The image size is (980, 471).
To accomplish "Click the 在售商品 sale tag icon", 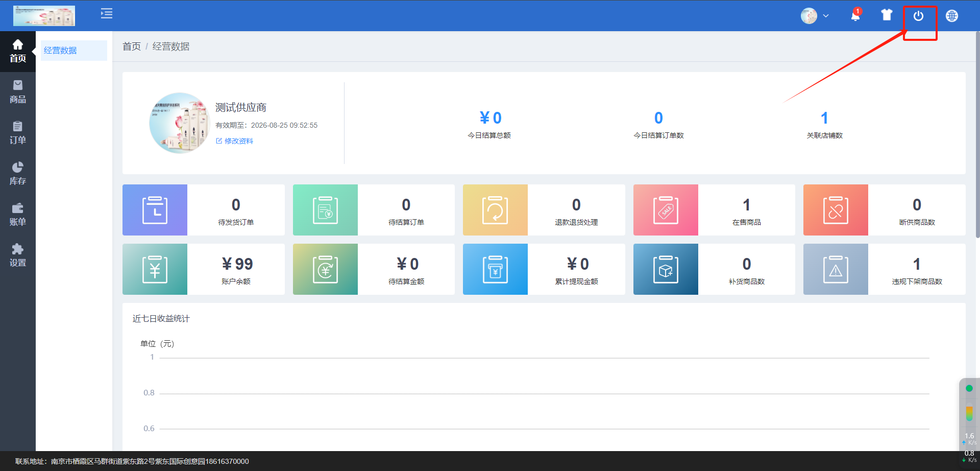I will click(x=666, y=210).
